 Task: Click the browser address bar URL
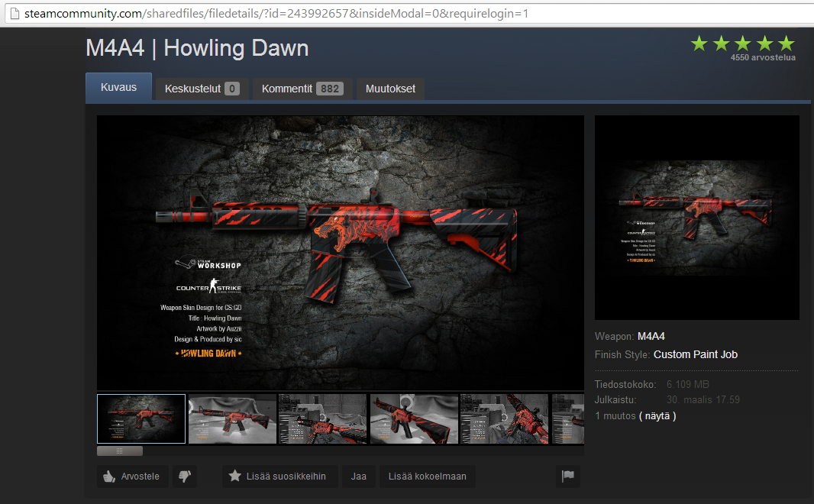(x=229, y=13)
